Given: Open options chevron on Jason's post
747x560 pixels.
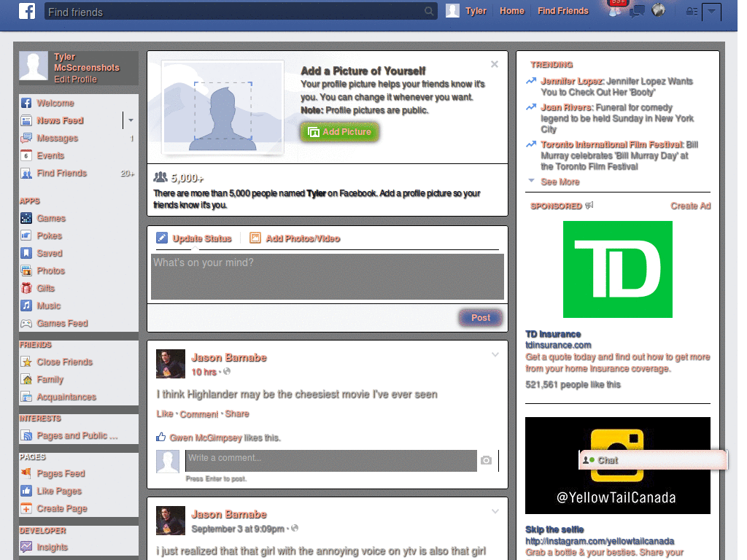Looking at the screenshot, I should (495, 354).
